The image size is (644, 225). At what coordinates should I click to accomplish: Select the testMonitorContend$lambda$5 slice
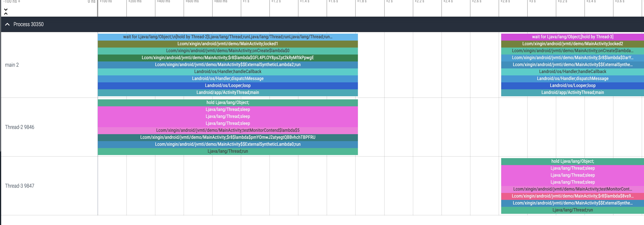[227, 130]
